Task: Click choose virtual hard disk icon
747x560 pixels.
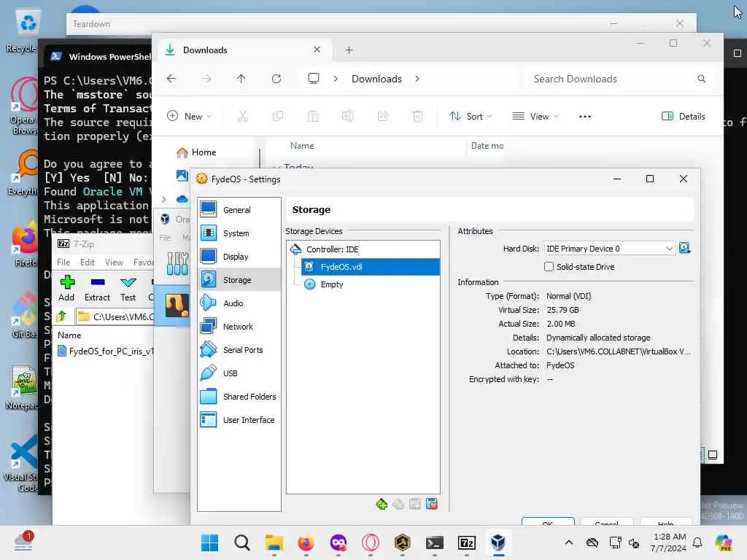Action: pyautogui.click(x=684, y=248)
